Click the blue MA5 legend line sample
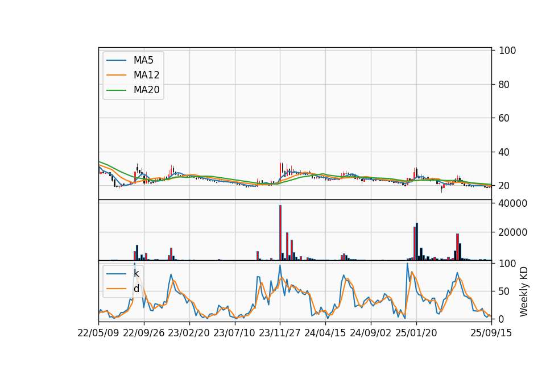The image size is (546, 392). pyautogui.click(x=116, y=60)
